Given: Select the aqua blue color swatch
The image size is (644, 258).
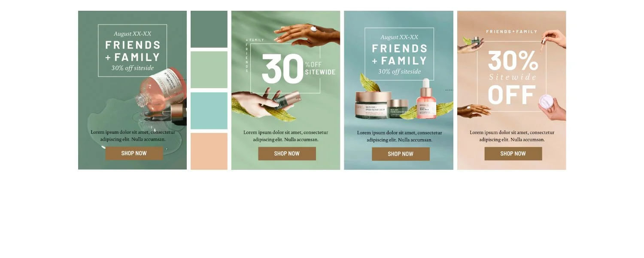Looking at the screenshot, I should point(209,111).
